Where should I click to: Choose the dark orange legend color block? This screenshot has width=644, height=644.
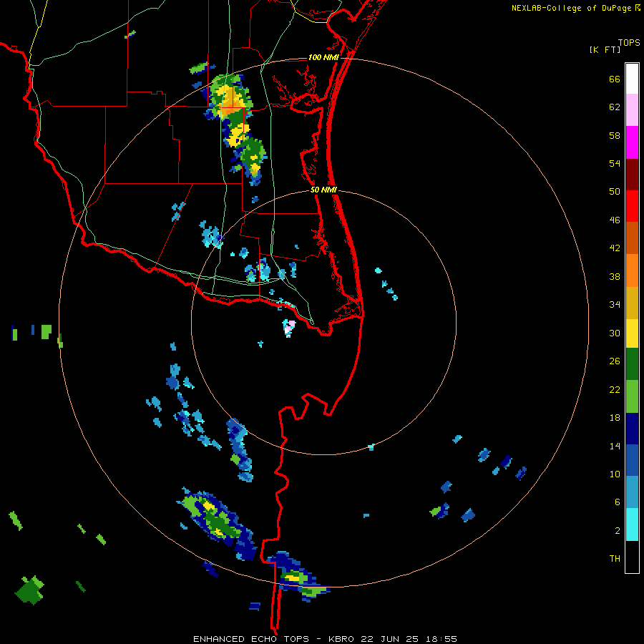632,238
